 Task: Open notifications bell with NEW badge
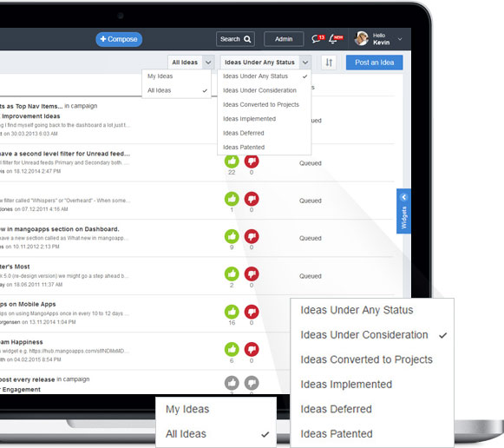point(336,39)
